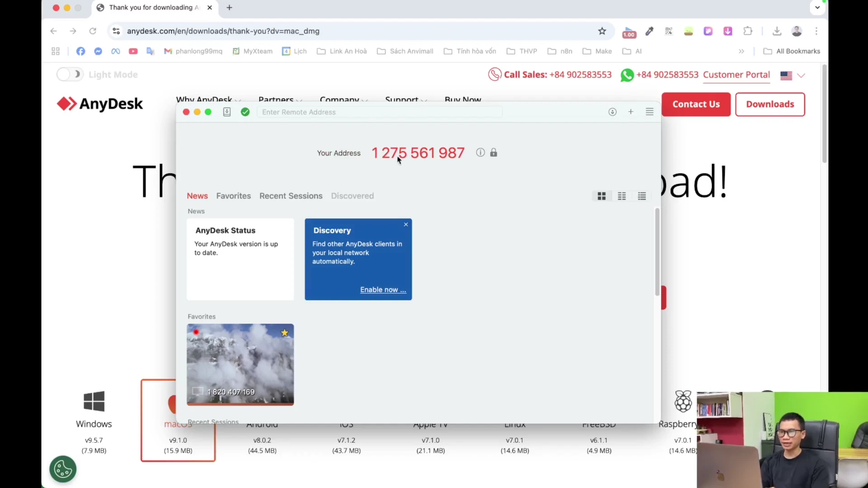Viewport: 868px width, 488px height.
Task: Expand the Why AnyDesk menu
Action: tap(208, 99)
